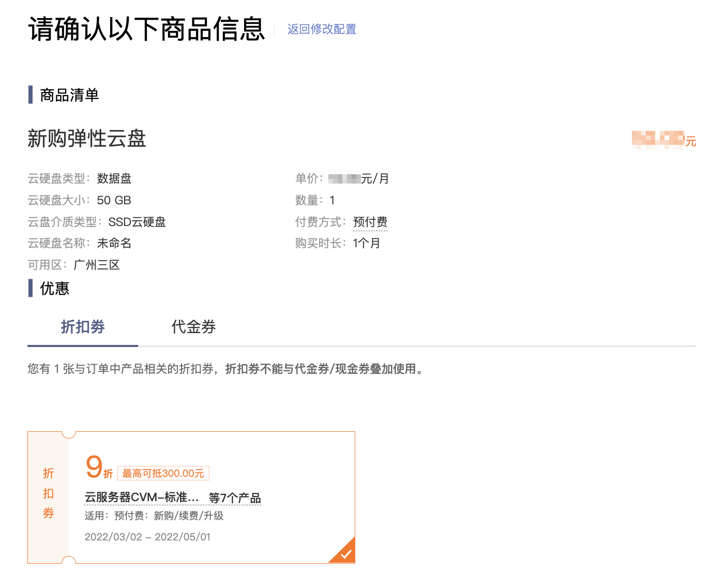
Task: Click the 广州三区 availability zone value
Action: coord(97,265)
